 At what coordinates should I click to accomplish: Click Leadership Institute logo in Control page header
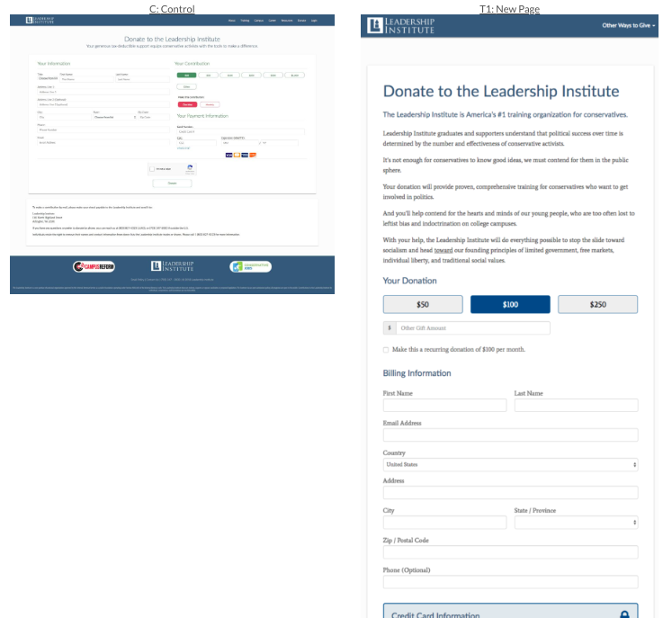point(40,20)
